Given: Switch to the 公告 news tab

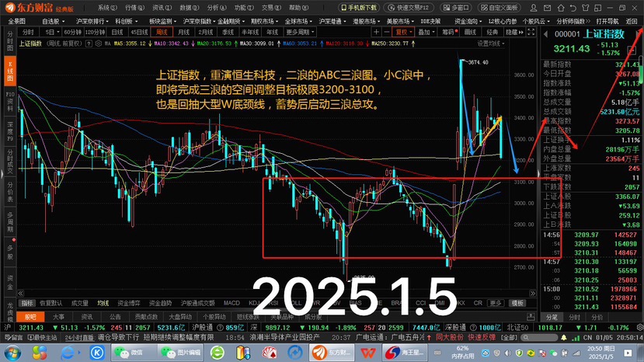Looking at the screenshot, I should click(x=115, y=317).
